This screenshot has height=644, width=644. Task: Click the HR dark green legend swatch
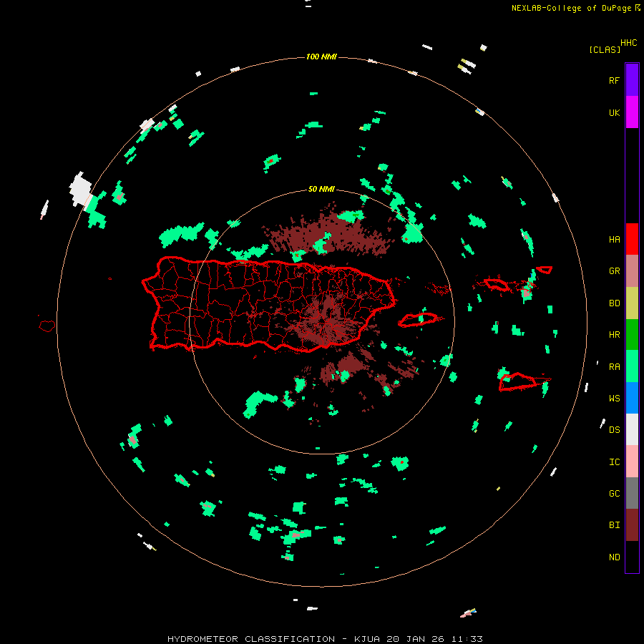pyautogui.click(x=632, y=335)
